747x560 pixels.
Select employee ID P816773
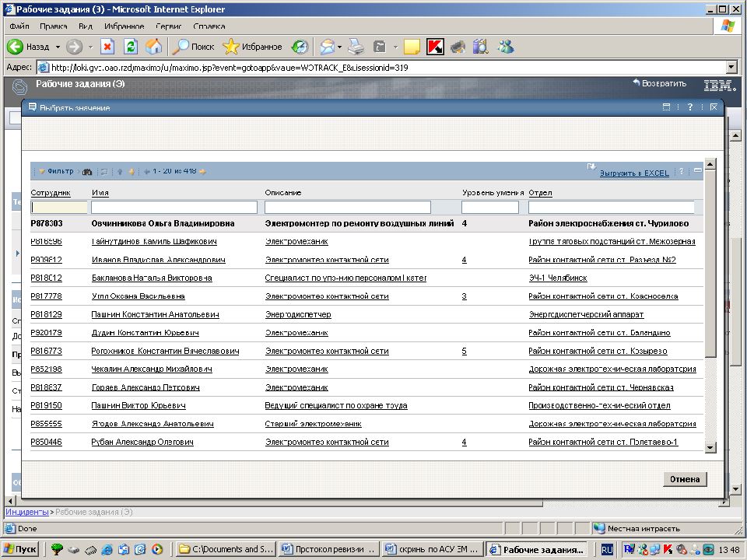point(46,352)
